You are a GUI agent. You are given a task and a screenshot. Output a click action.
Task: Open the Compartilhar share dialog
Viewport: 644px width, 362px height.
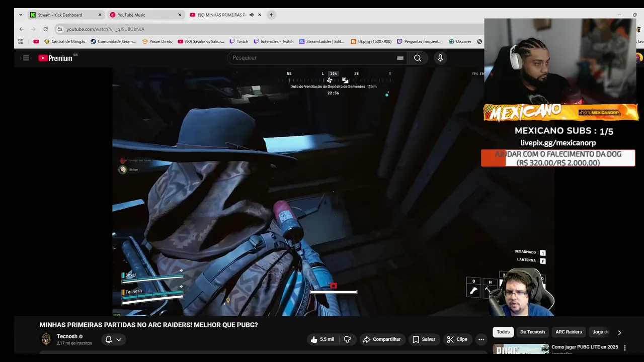382,339
